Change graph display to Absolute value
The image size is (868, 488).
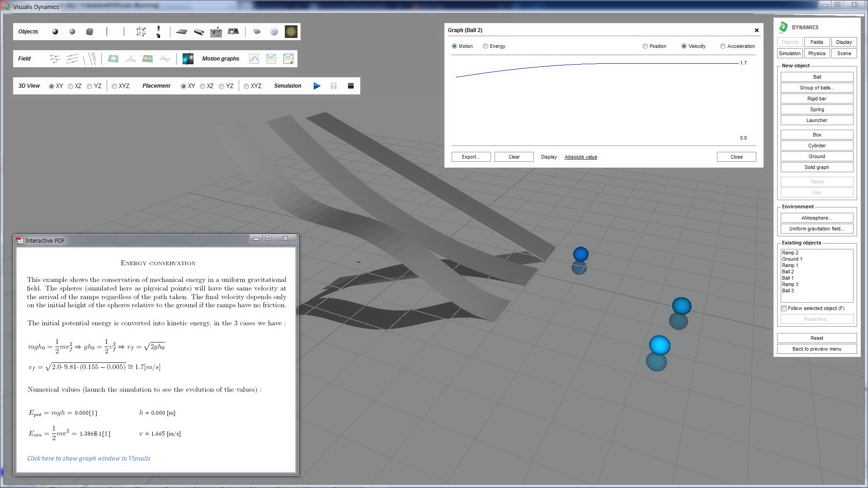[x=580, y=157]
